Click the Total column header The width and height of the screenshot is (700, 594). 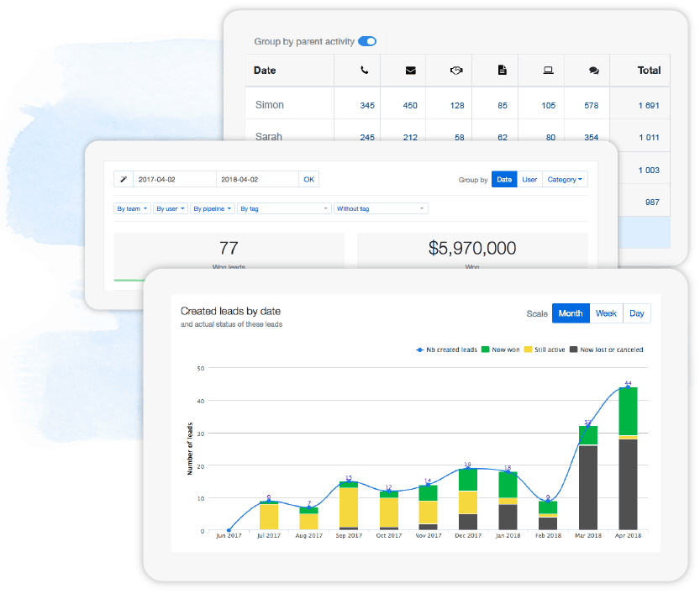[649, 70]
